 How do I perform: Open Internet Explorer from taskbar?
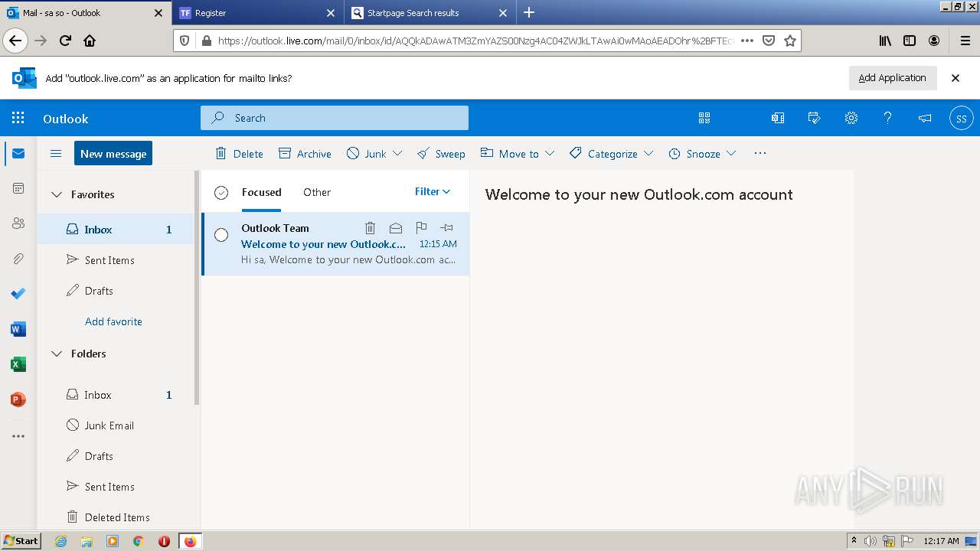pyautogui.click(x=60, y=541)
